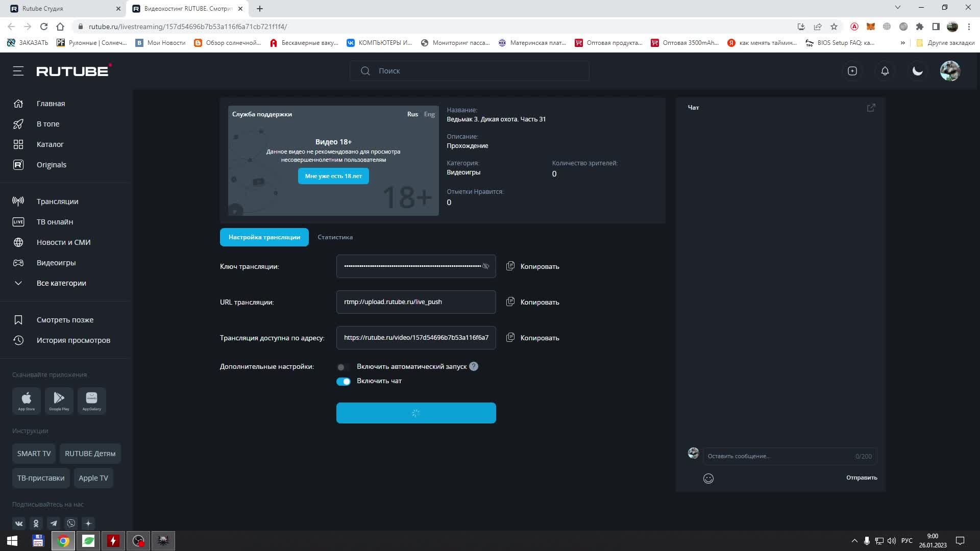This screenshot has width=980, height=551.
Task: Disable the chat toggle
Action: (x=344, y=382)
